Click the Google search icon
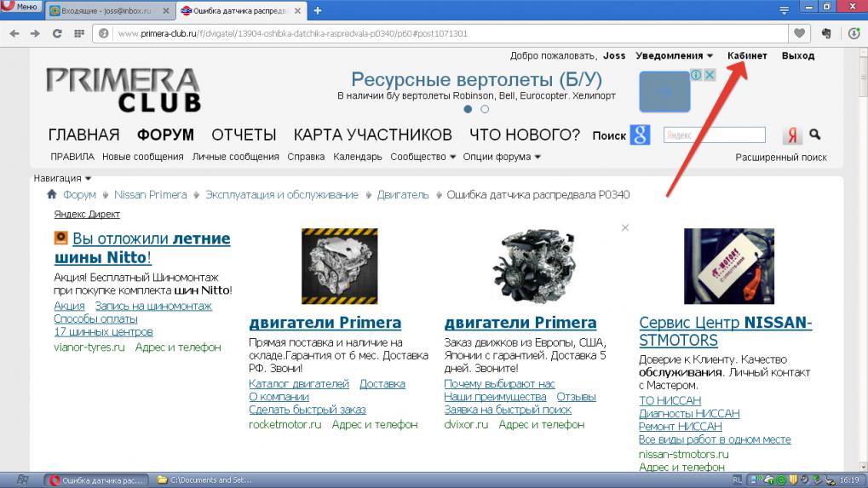The image size is (868, 488). click(640, 135)
